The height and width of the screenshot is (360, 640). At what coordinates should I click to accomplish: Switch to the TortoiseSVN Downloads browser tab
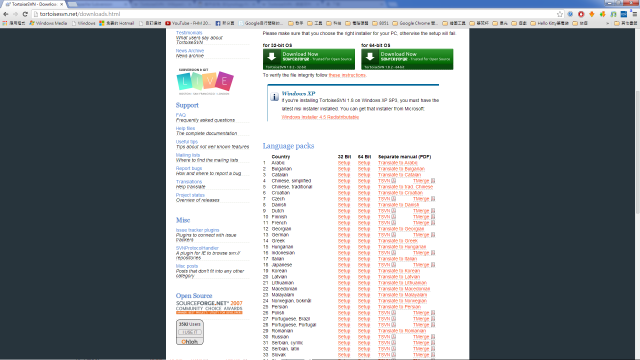34,4
